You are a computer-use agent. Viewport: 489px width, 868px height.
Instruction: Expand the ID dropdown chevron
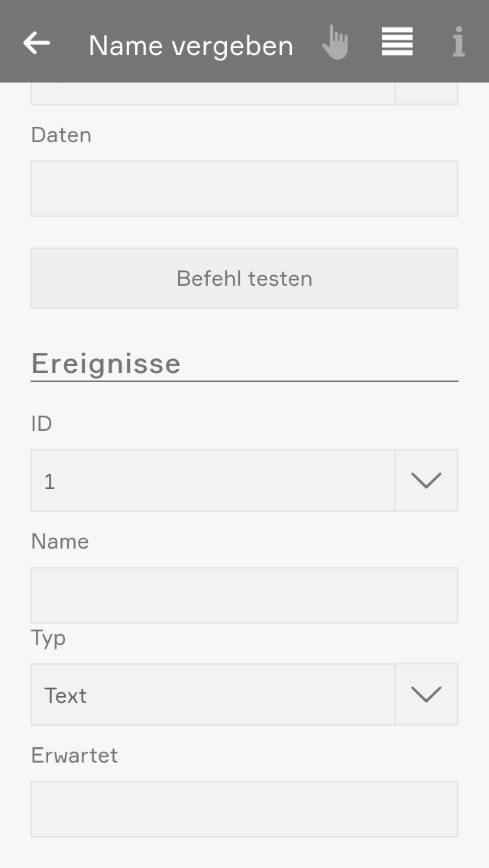click(x=426, y=481)
